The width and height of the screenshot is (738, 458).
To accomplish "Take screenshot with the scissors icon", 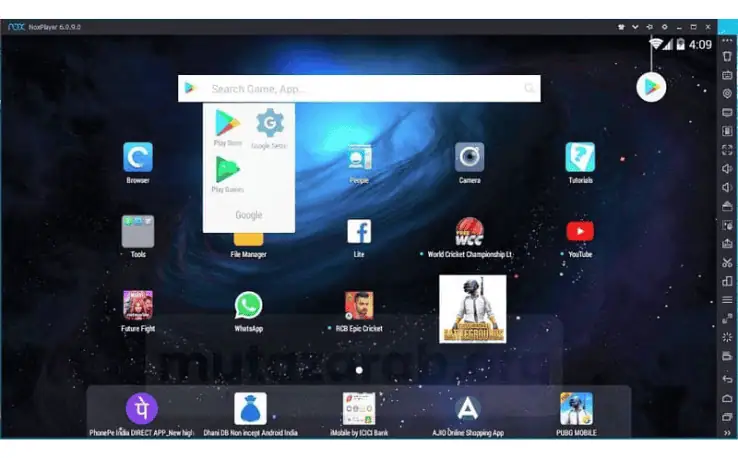I will click(x=727, y=263).
